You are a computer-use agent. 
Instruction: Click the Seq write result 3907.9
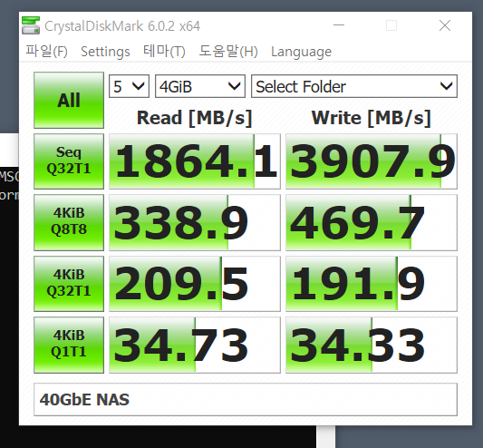372,161
